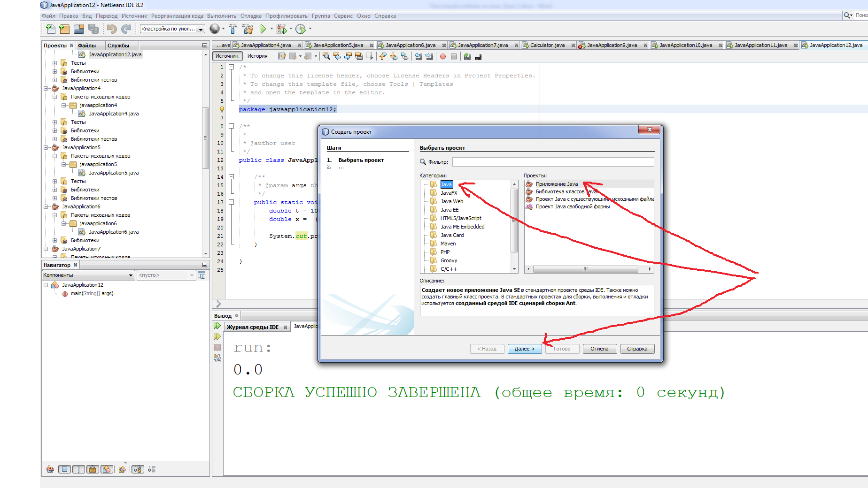Click the Отмена button in dialog

pos(599,349)
